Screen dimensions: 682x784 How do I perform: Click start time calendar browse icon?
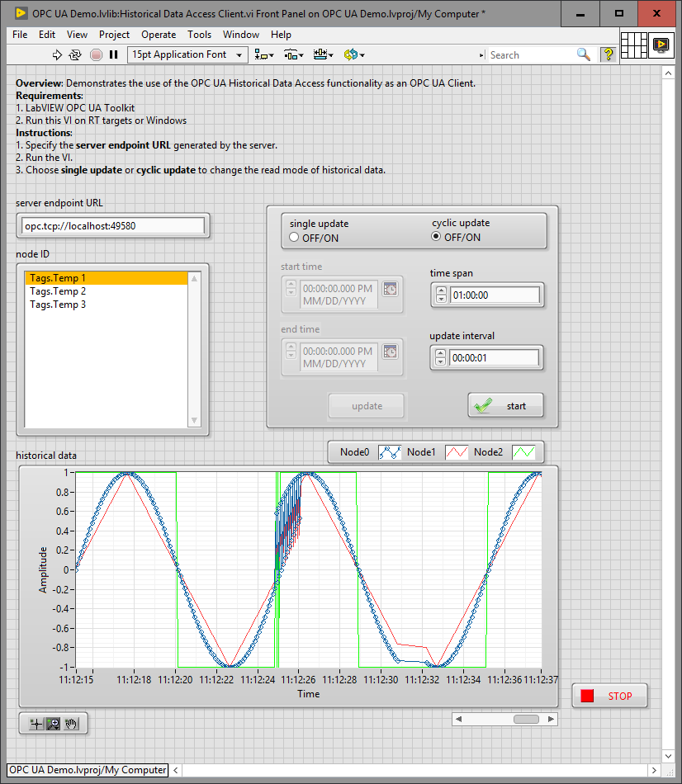pos(391,289)
